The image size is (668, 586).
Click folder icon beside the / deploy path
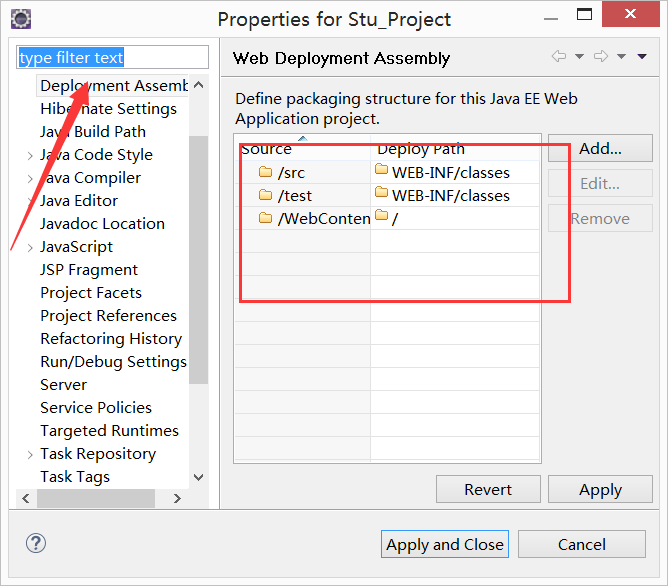381,215
